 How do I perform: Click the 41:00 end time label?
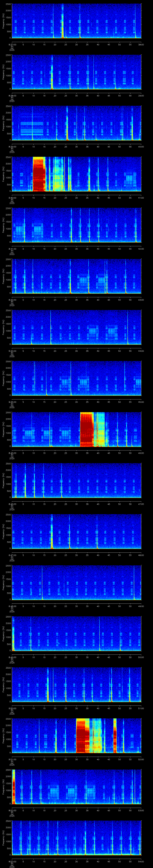tap(141, 197)
